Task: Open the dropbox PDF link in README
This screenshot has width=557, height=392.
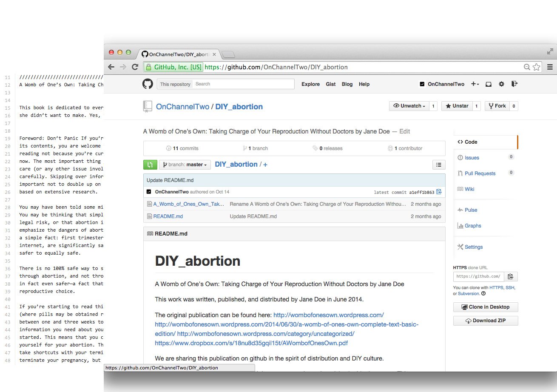Action: (251, 343)
